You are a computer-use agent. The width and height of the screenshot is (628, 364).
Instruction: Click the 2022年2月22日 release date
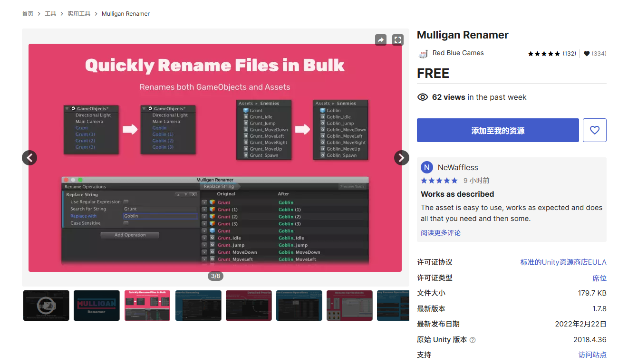(581, 324)
